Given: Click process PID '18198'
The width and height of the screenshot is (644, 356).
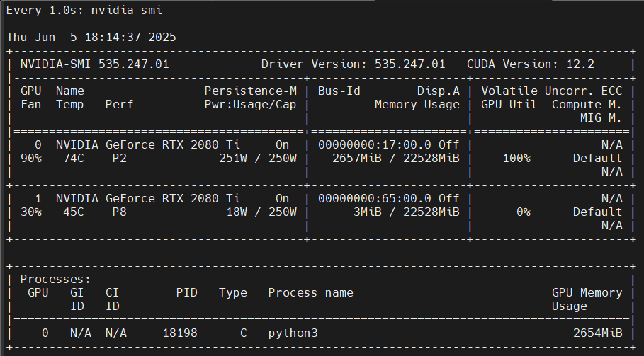Looking at the screenshot, I should [180, 333].
